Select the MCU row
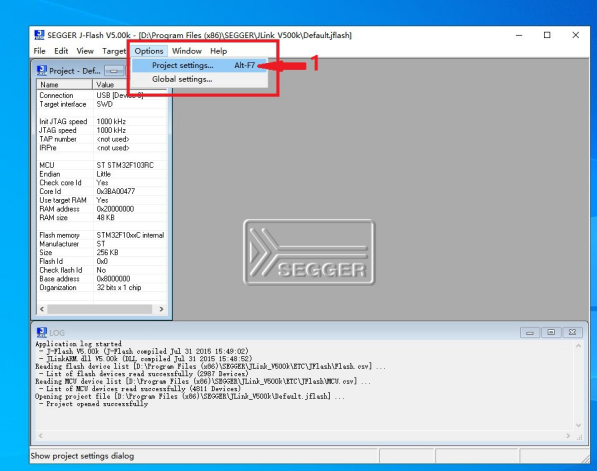This screenshot has width=597, height=471. (102, 165)
